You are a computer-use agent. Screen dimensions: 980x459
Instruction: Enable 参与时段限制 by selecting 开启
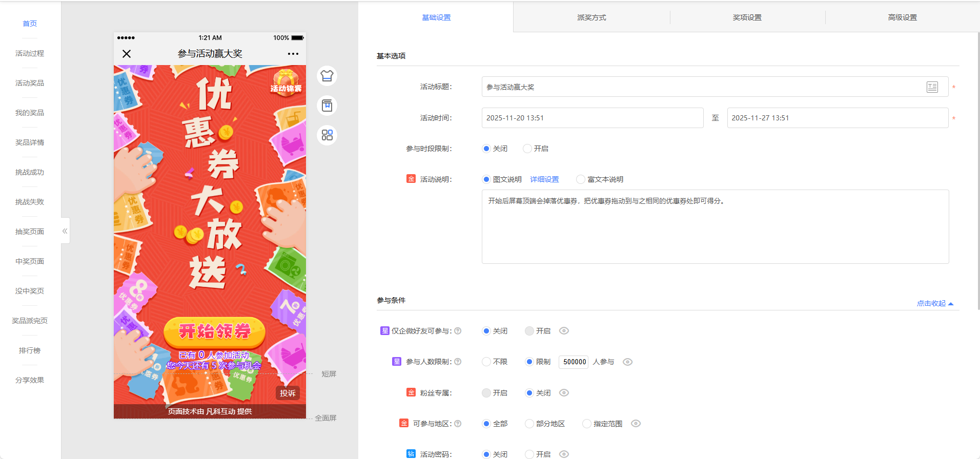point(527,149)
